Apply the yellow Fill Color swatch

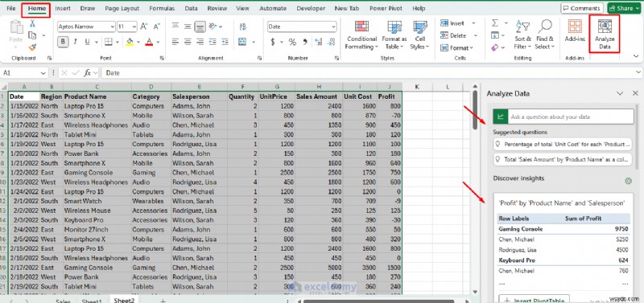coord(130,42)
